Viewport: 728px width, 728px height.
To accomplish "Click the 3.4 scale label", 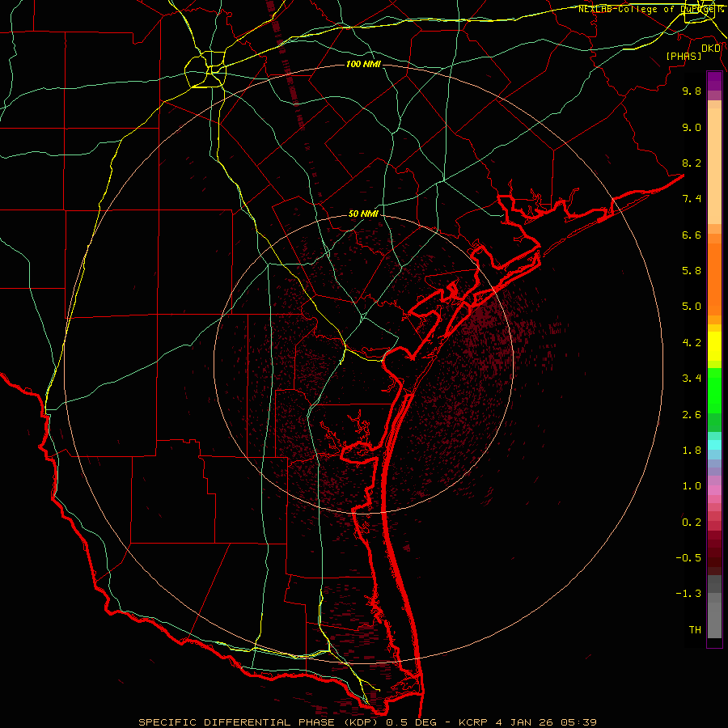I will tap(692, 379).
